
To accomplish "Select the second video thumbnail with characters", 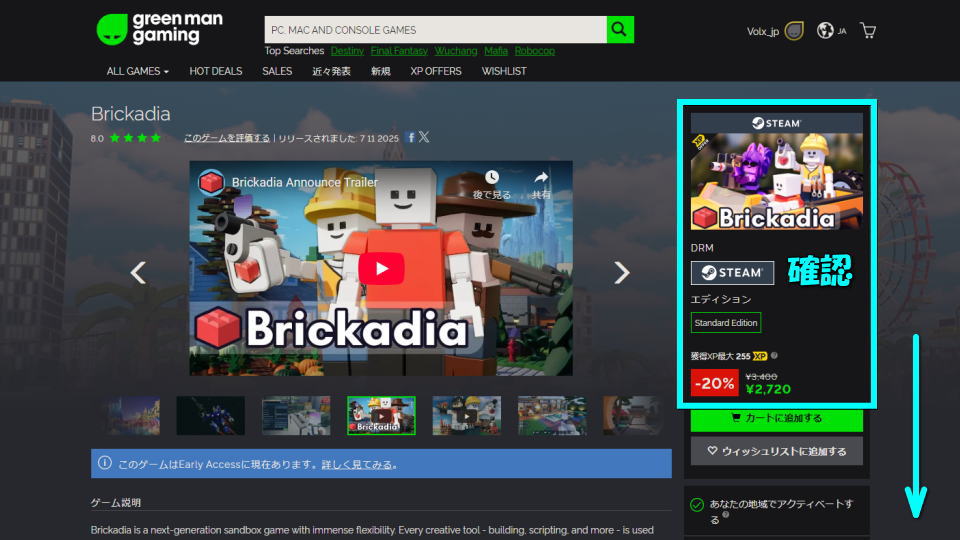I will tap(467, 416).
